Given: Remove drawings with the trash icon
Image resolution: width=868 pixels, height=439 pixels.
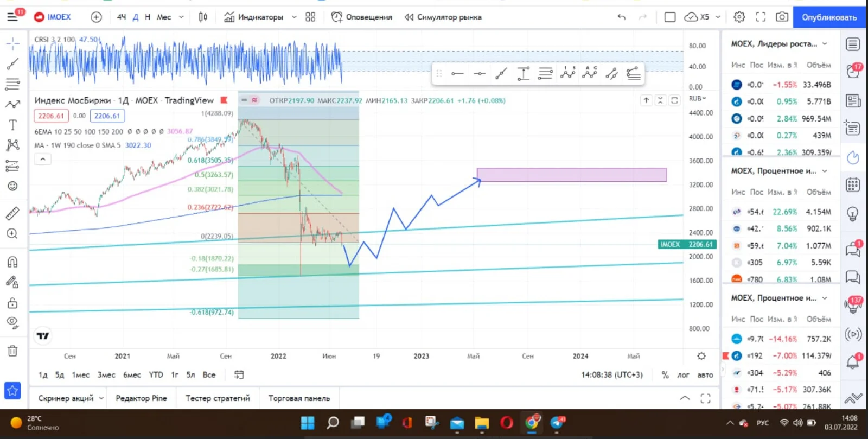Looking at the screenshot, I should tap(12, 351).
